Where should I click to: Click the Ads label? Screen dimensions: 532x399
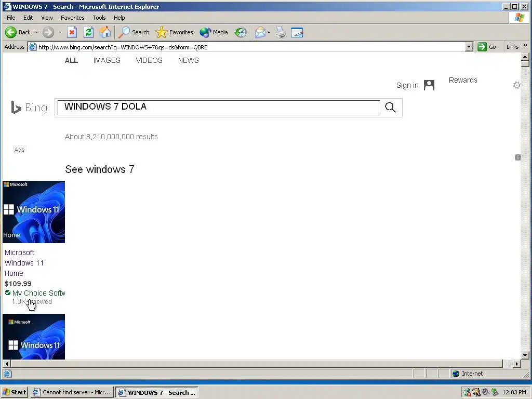point(19,150)
